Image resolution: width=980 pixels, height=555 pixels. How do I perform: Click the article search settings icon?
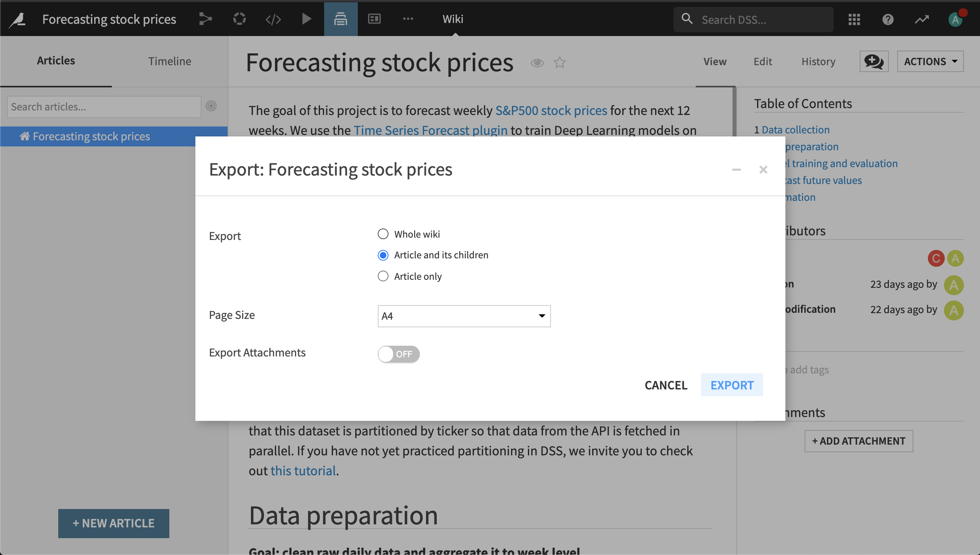point(212,106)
